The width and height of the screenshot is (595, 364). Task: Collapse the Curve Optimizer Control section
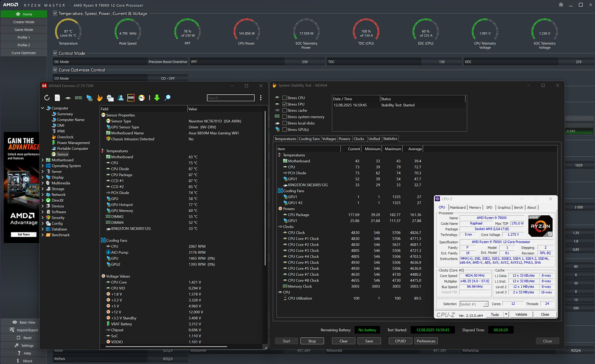point(55,70)
